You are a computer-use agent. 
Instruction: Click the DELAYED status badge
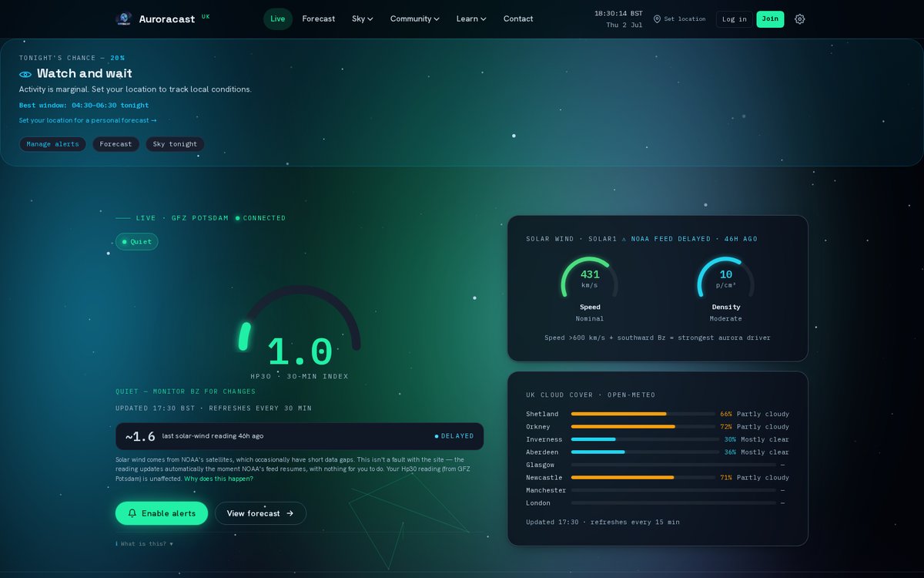pos(454,436)
